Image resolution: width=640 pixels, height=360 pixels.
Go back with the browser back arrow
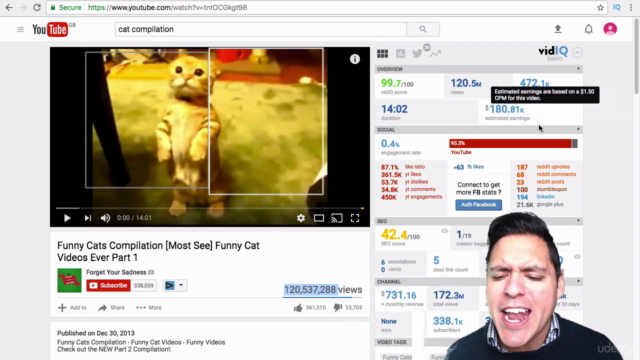[x=9, y=7]
